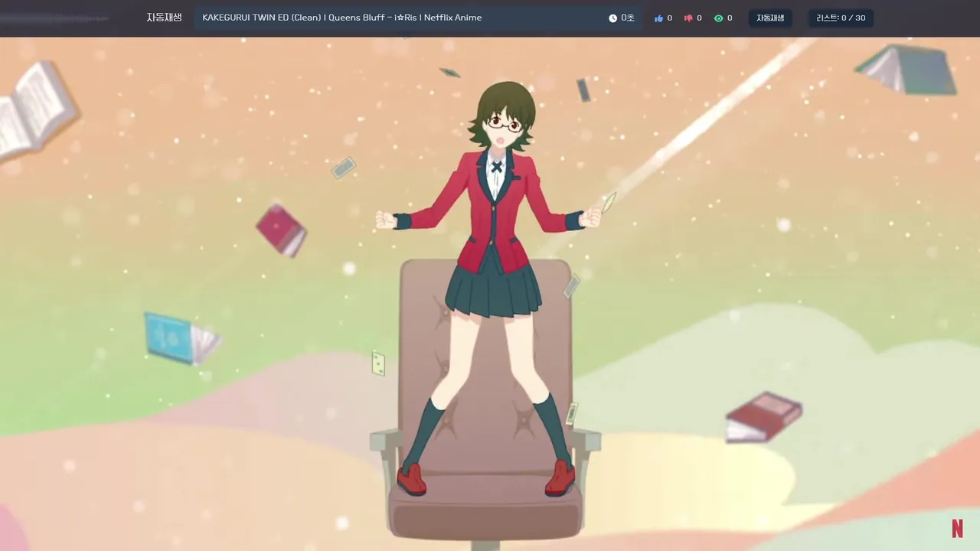Click the 0초 elapsed time text
This screenshot has height=551, width=980.
pyautogui.click(x=628, y=18)
